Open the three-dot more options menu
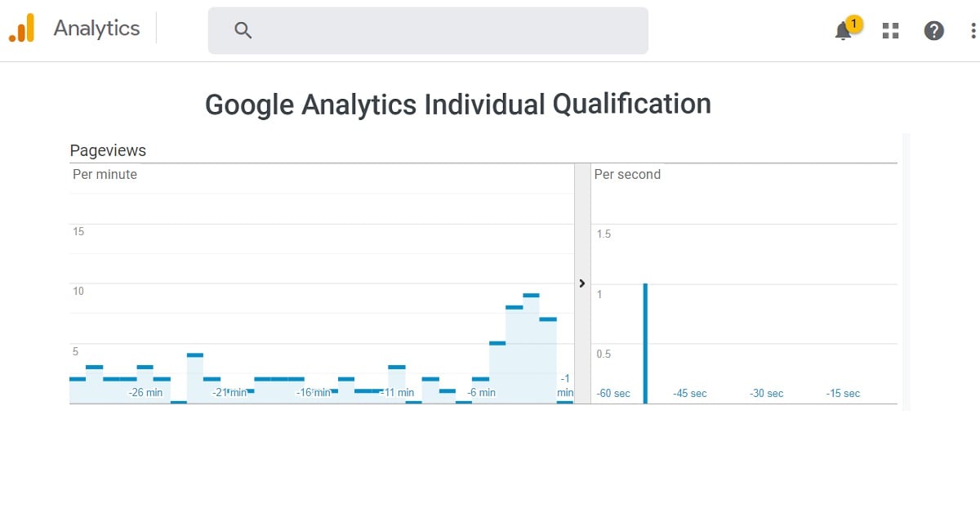Image resolution: width=980 pixels, height=513 pixels. [x=972, y=31]
